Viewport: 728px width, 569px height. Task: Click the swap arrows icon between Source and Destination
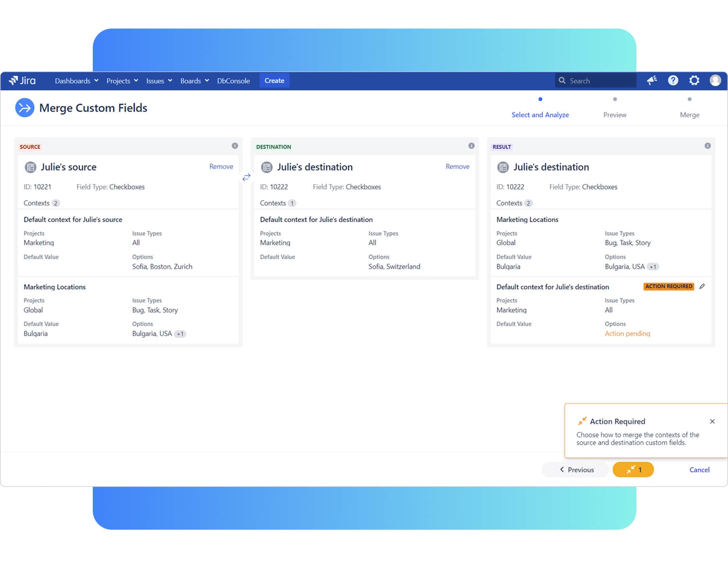(247, 177)
